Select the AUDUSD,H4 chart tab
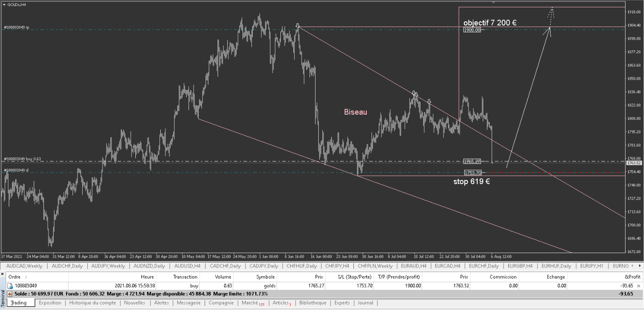The width and height of the screenshot is (644, 310). pyautogui.click(x=188, y=266)
